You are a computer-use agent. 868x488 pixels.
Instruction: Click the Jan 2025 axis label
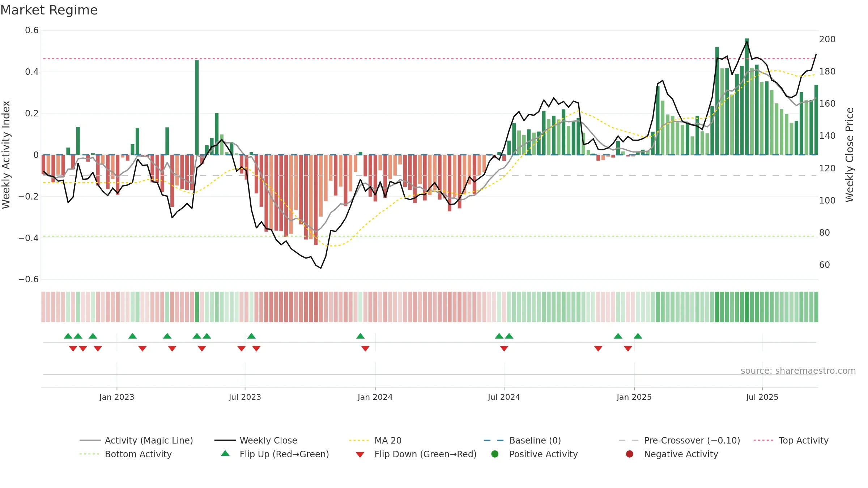pyautogui.click(x=634, y=397)
